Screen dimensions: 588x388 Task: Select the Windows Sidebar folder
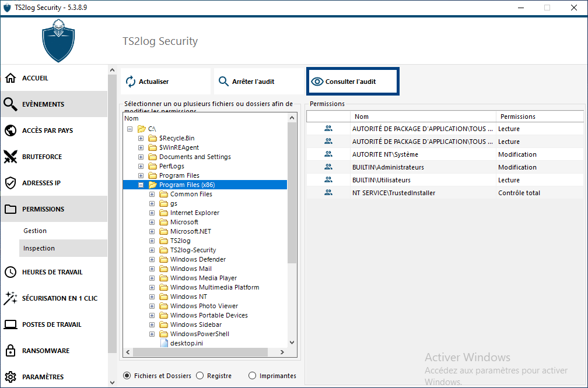[196, 324]
